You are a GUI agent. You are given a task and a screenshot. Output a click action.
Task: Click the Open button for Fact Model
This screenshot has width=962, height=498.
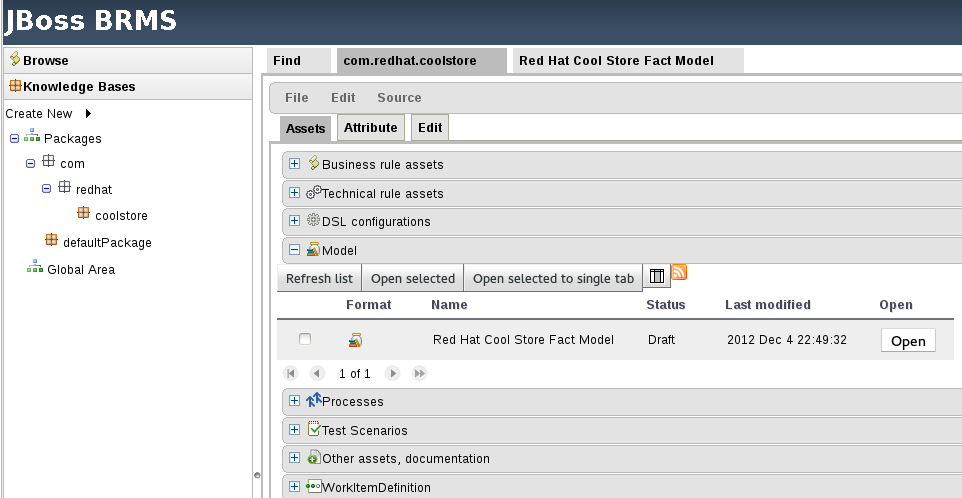[x=908, y=340]
